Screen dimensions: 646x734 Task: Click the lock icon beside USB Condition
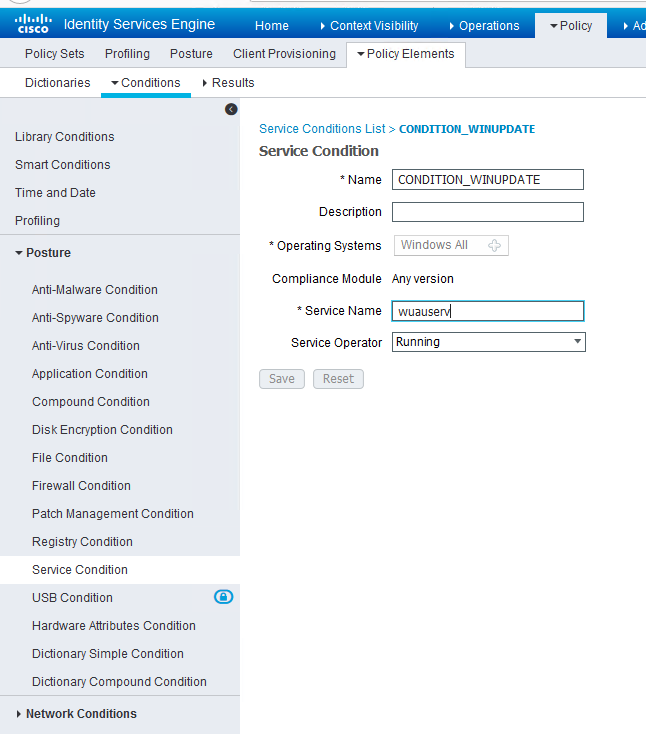pyautogui.click(x=223, y=597)
